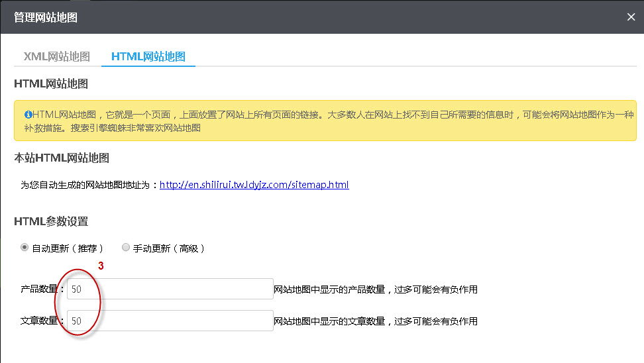Click the 管理网站地图 dialog title
This screenshot has height=363, width=644.
pyautogui.click(x=46, y=17)
